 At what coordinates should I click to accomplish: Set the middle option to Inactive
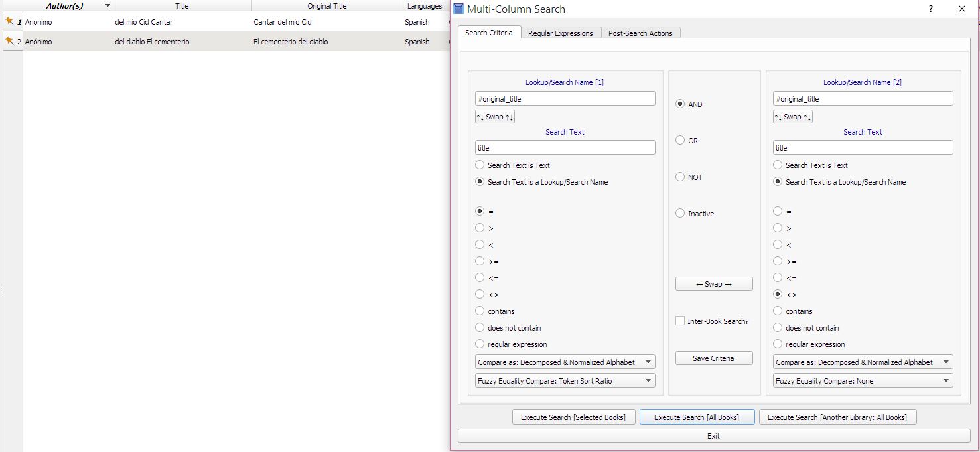coord(680,214)
